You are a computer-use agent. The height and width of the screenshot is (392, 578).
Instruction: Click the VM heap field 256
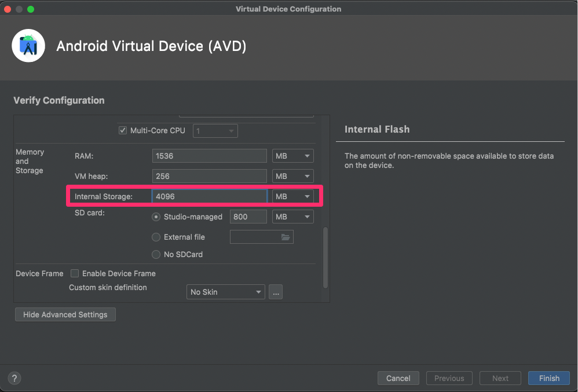coord(210,176)
